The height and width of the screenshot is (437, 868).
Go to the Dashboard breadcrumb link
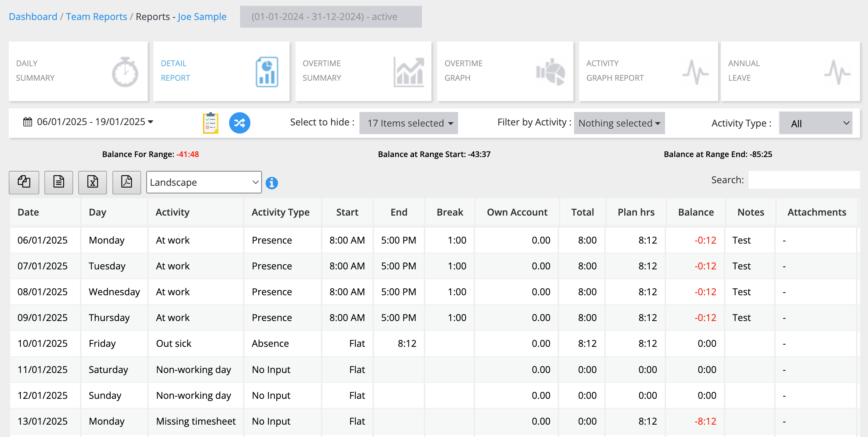pos(33,17)
